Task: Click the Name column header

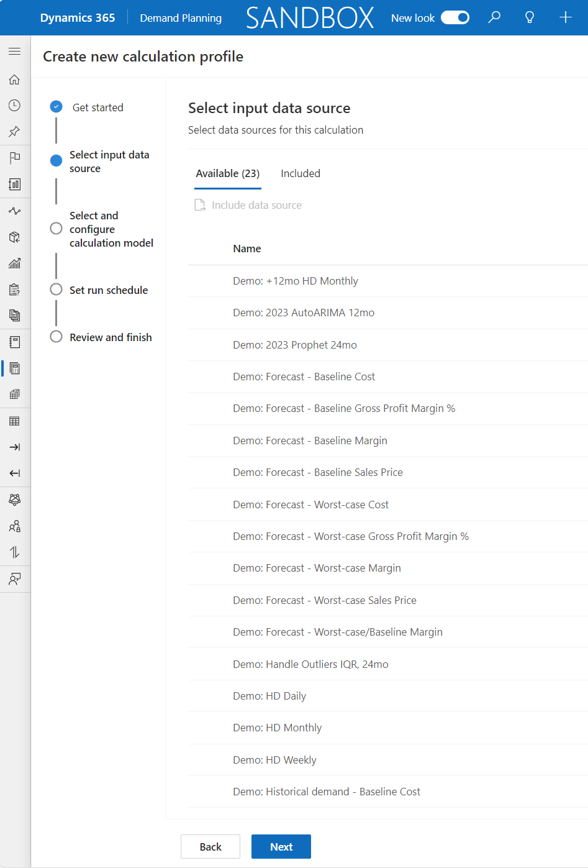Action: coord(247,249)
